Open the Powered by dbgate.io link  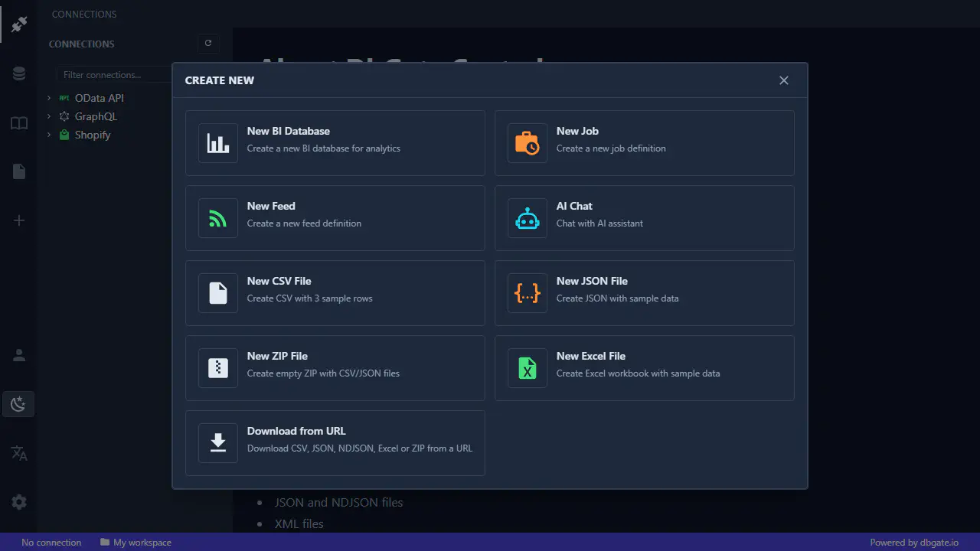point(914,542)
